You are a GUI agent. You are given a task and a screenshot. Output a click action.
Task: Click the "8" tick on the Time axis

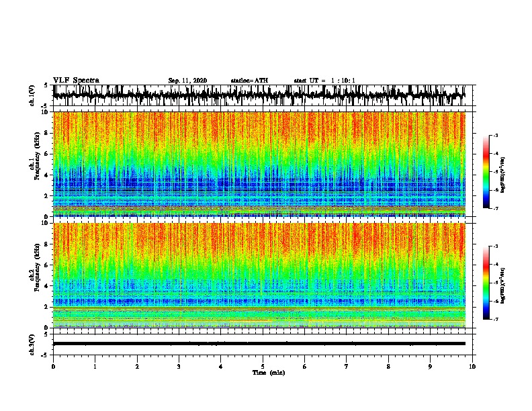click(388, 367)
